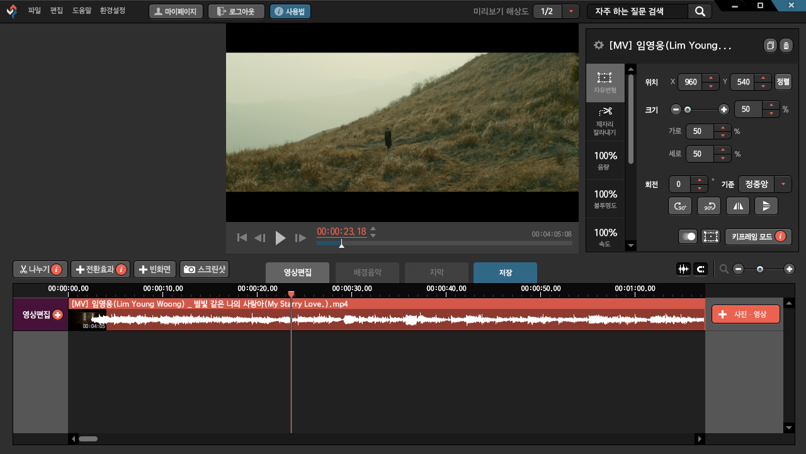
Task: Click the timeline magnifier icon
Action: (x=724, y=269)
